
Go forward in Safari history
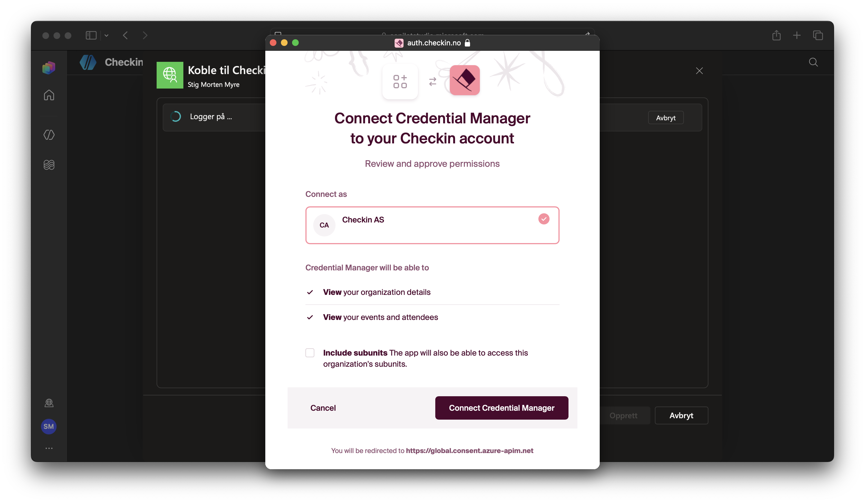[145, 35]
